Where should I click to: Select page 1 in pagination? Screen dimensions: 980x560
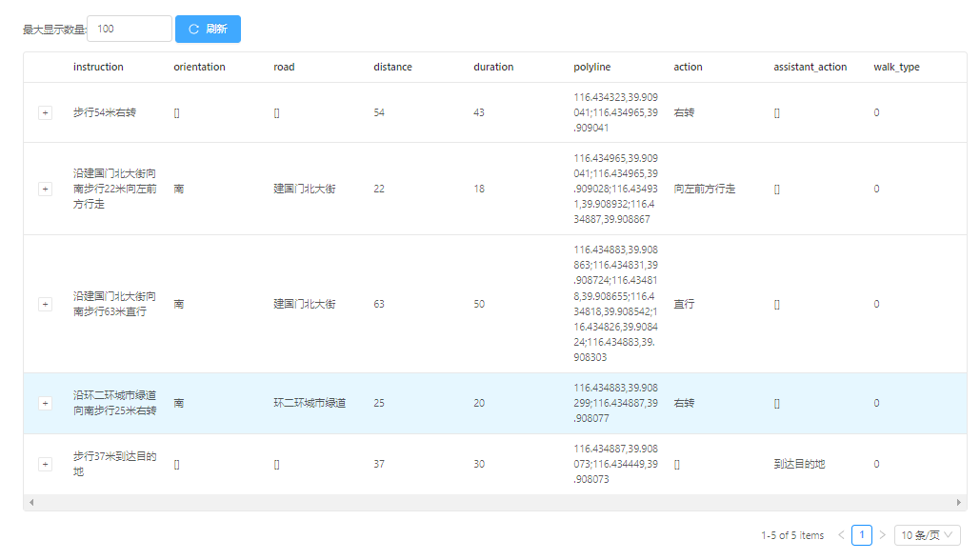(861, 535)
